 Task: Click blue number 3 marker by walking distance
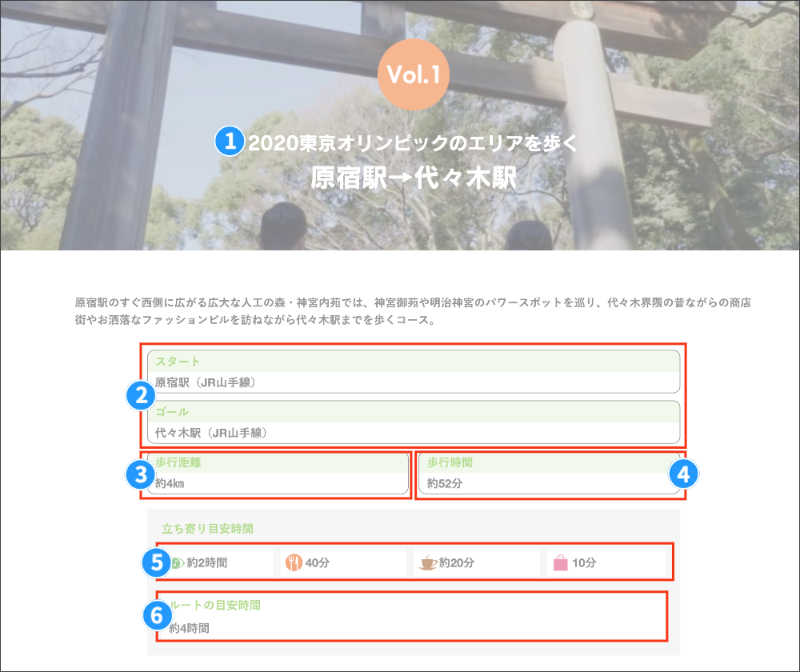[x=141, y=475]
